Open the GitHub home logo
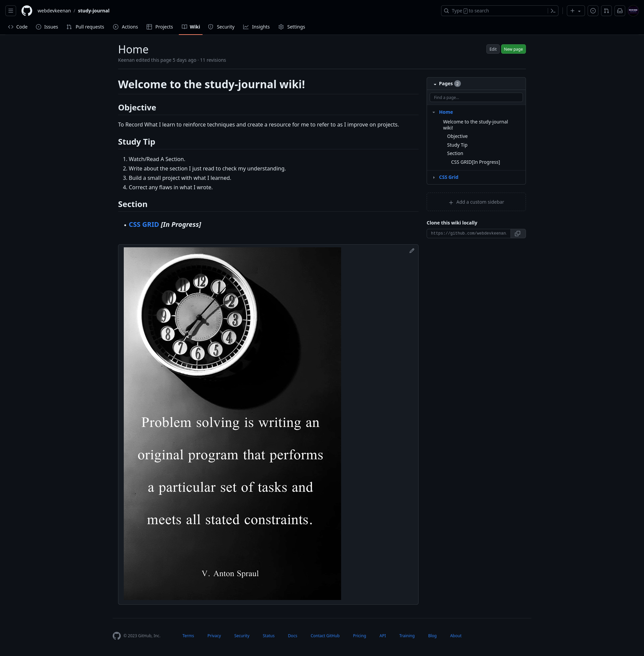644x656 pixels. pos(26,10)
